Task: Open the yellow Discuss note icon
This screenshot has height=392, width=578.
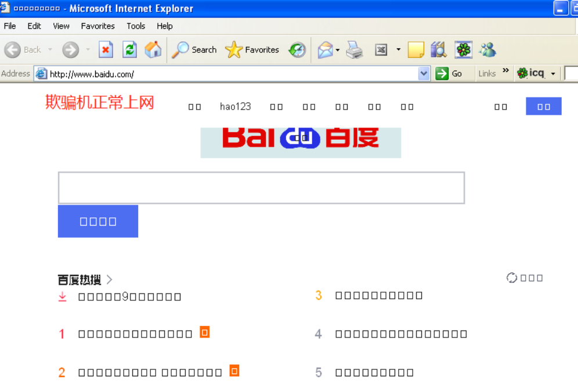Action: (x=416, y=50)
